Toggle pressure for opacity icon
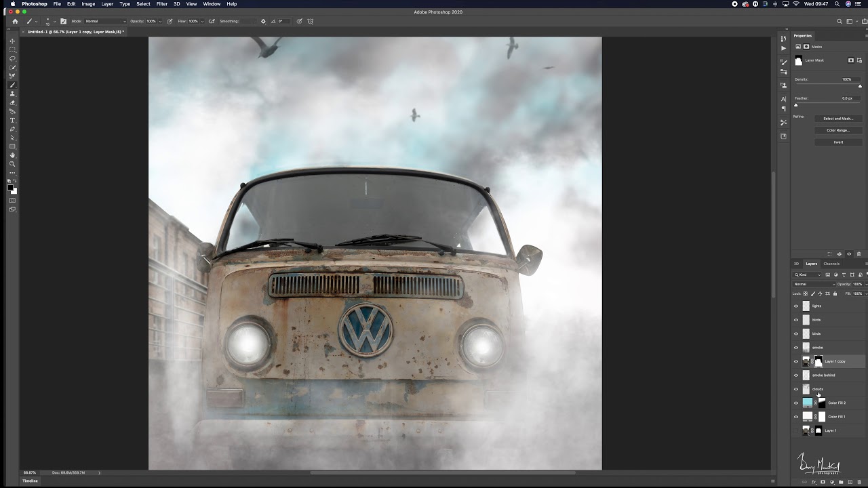The height and width of the screenshot is (488, 868). click(170, 21)
